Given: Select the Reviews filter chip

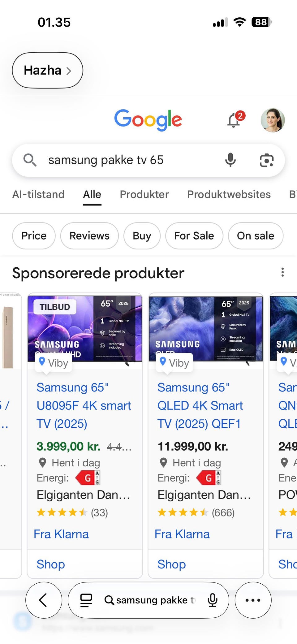Looking at the screenshot, I should point(89,236).
